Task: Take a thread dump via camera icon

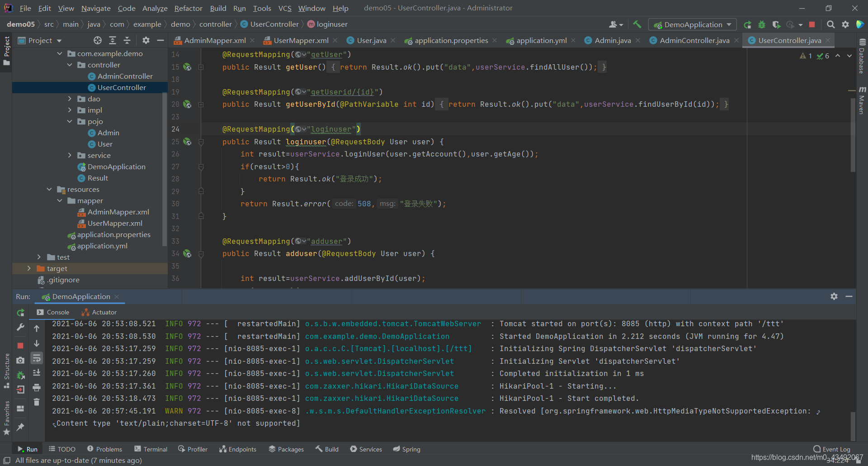Action: (x=20, y=361)
